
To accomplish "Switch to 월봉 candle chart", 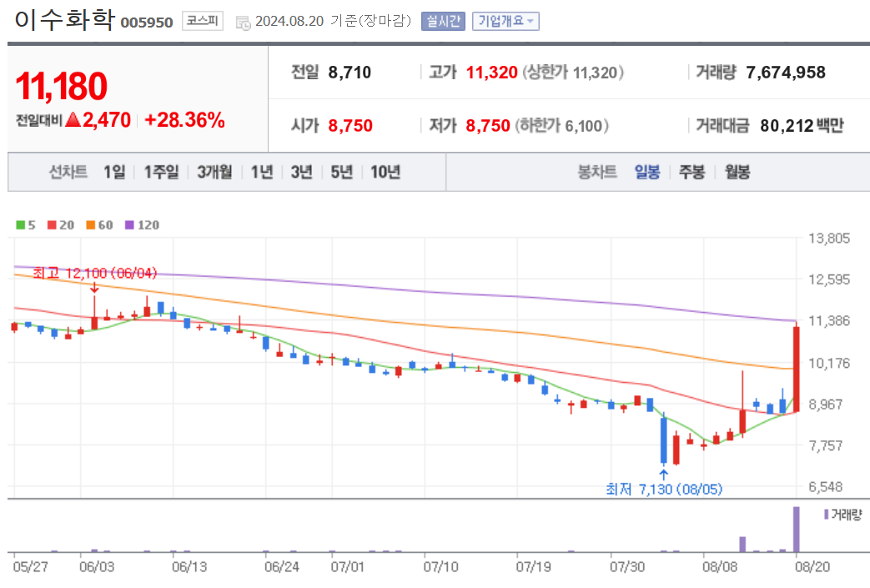I will point(737,172).
